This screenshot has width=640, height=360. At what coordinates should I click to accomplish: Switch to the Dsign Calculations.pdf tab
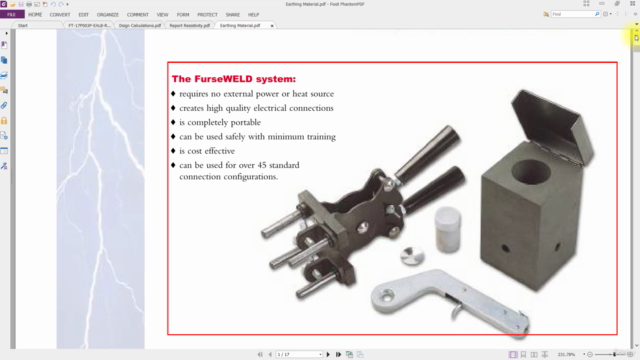tap(140, 25)
